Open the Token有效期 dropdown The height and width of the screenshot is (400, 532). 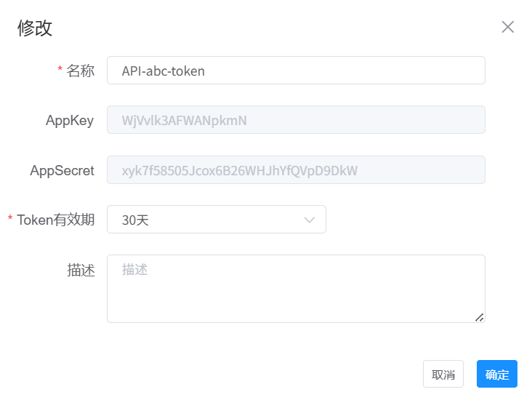pos(216,220)
